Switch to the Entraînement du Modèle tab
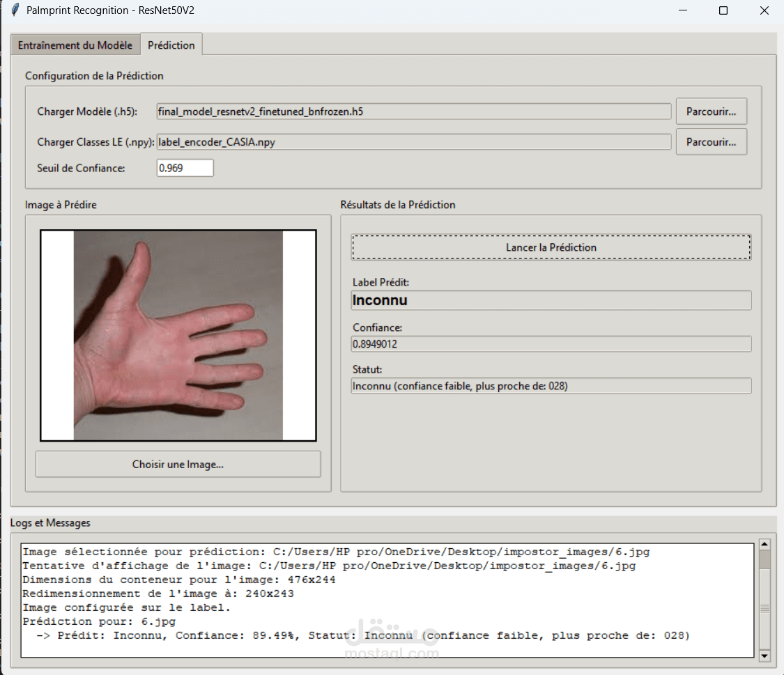 75,45
